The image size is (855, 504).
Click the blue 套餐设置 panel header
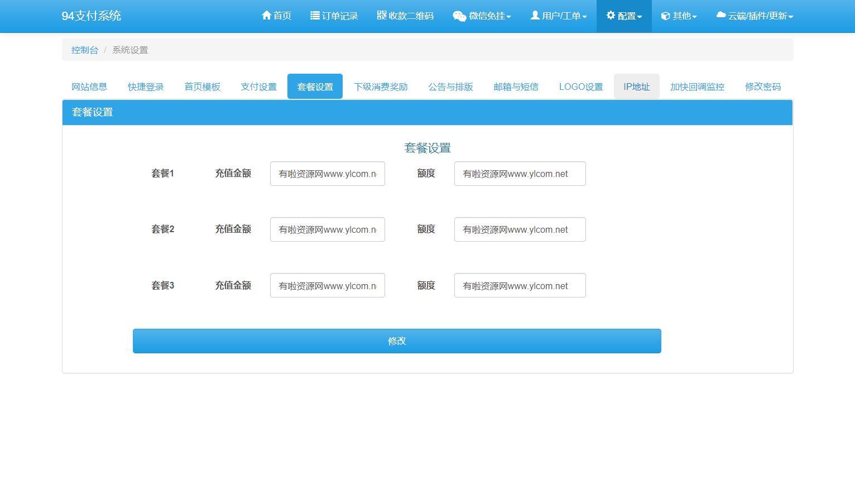click(x=427, y=112)
